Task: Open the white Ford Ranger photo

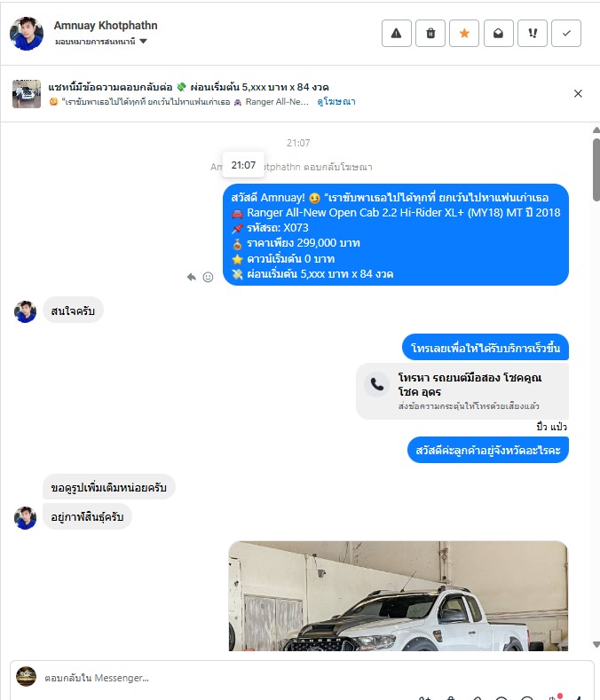Action: [x=398, y=596]
